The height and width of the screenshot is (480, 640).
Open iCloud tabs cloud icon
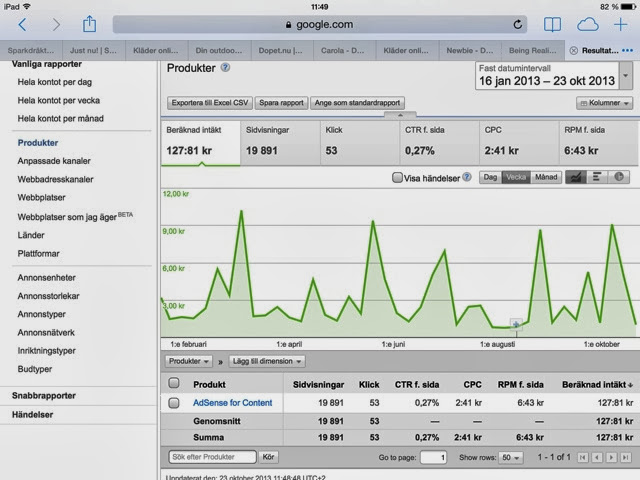pos(588,24)
